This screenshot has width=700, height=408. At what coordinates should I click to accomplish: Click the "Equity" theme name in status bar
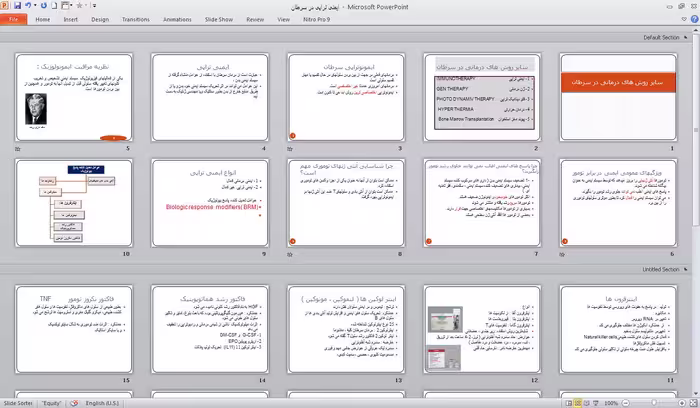[51, 403]
